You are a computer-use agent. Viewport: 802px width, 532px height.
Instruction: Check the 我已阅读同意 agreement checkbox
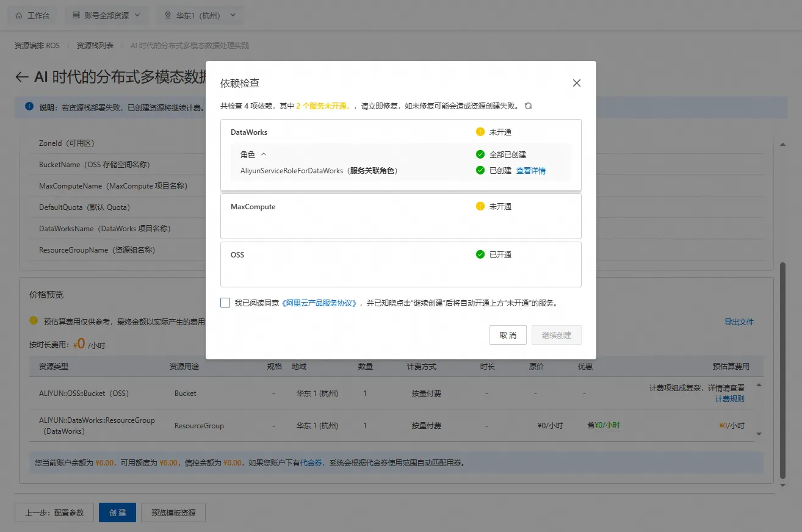pos(225,303)
